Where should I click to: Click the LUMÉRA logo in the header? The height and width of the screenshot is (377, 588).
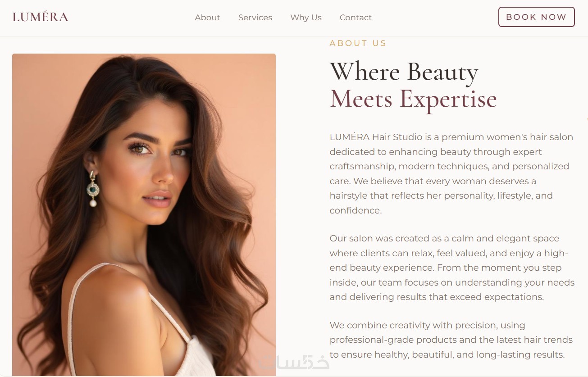pos(40,17)
